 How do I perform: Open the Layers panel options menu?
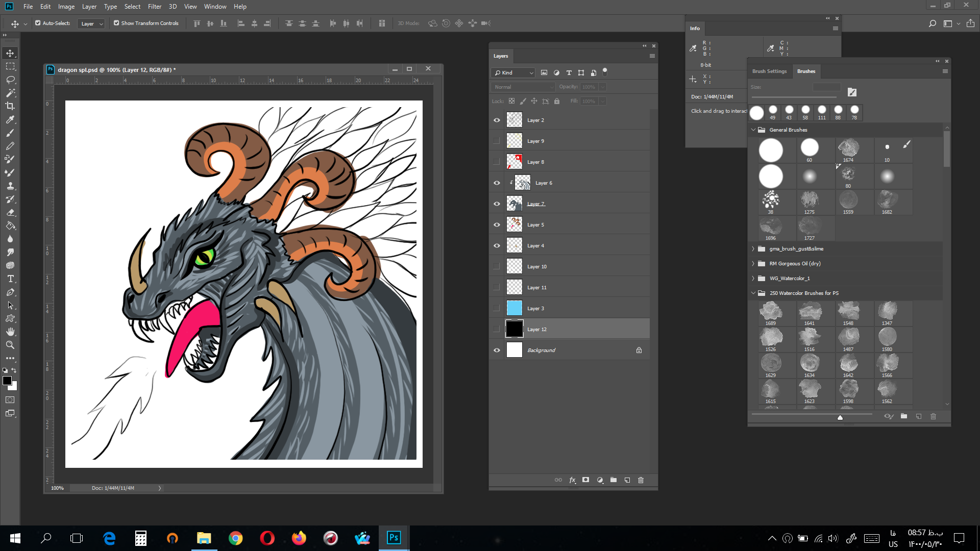pyautogui.click(x=652, y=56)
